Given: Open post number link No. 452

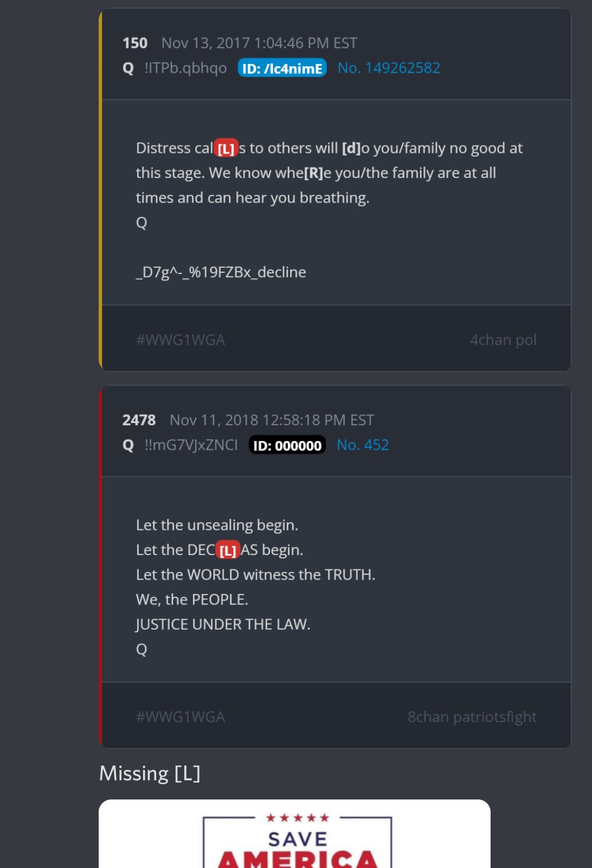Looking at the screenshot, I should pyautogui.click(x=363, y=445).
